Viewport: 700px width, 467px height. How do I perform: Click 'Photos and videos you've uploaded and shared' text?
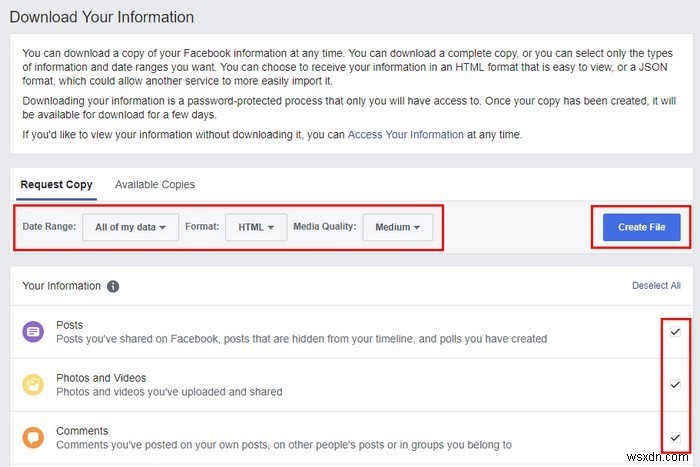169,392
